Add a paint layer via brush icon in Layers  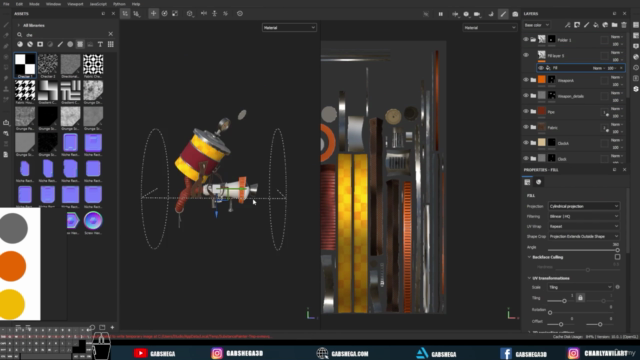(587, 25)
